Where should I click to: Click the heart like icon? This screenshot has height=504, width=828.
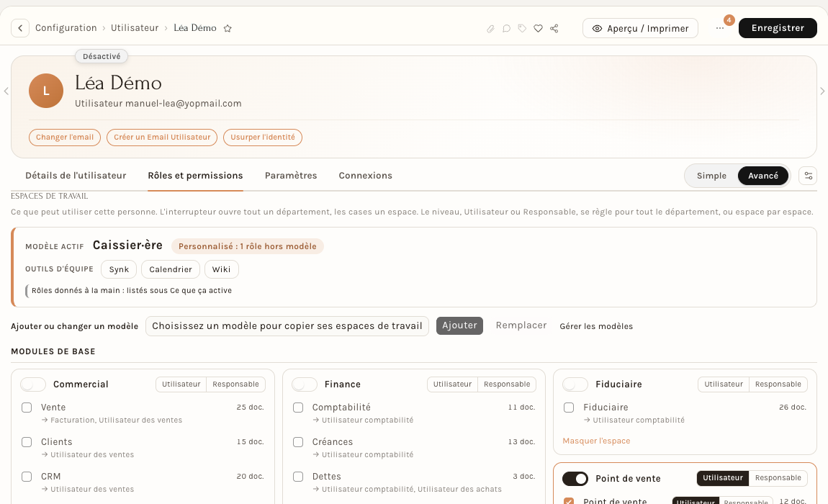pos(538,29)
